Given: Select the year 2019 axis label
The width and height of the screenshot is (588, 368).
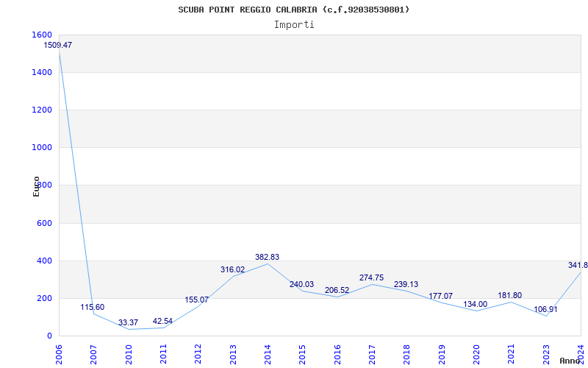Looking at the screenshot, I should 442,355.
